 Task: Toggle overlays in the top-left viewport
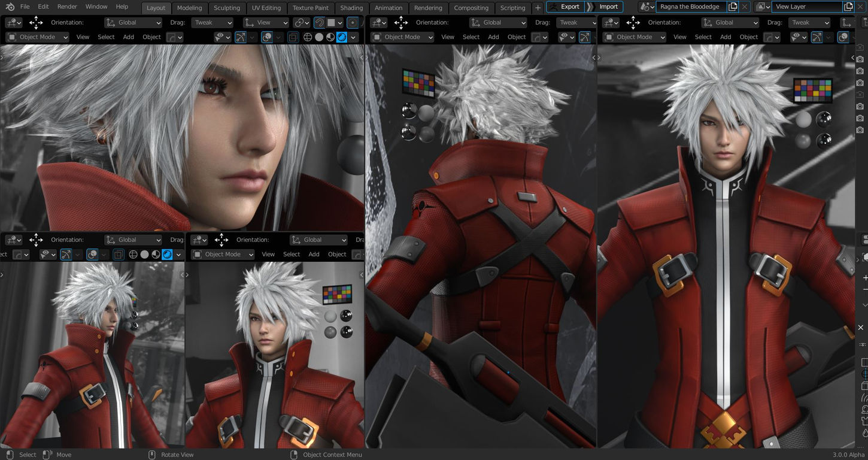click(267, 37)
